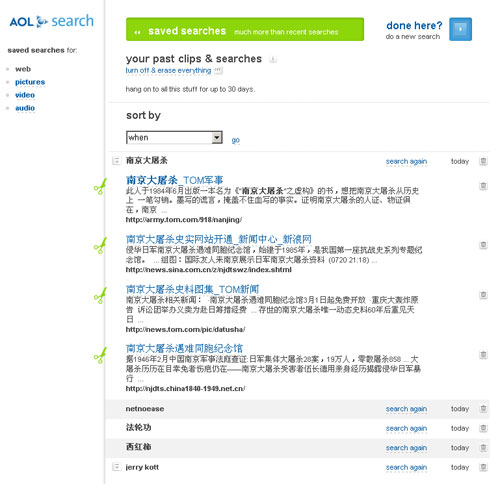The image size is (500, 484).
Task: Click the done here new search arrow button
Action: [460, 29]
